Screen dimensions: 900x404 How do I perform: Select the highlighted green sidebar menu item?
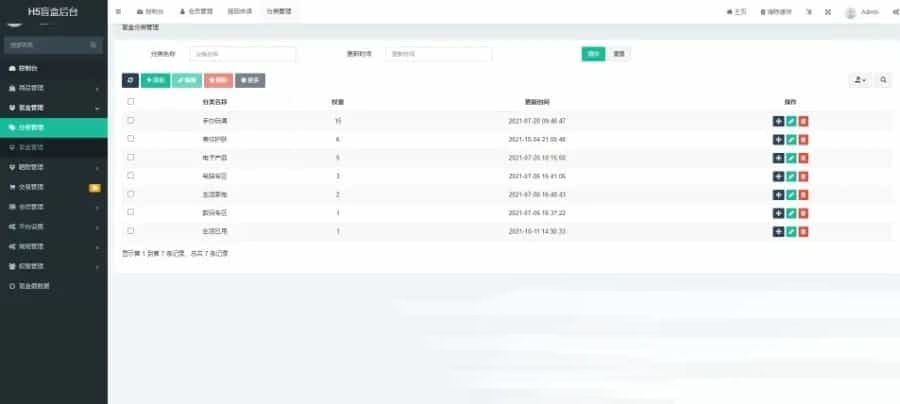coord(53,128)
